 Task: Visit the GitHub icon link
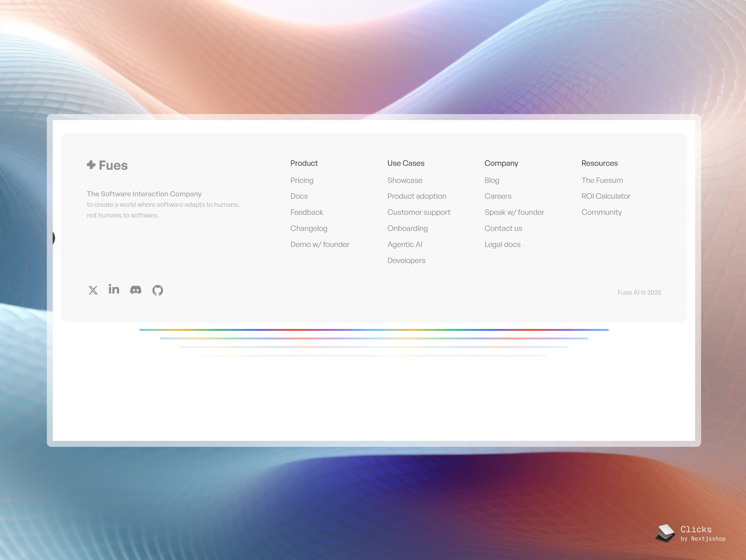[x=157, y=290]
